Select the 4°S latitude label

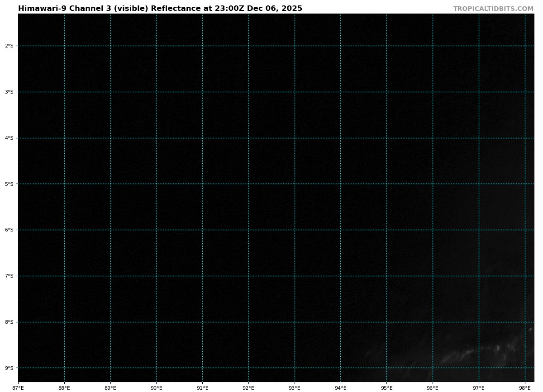click(x=9, y=138)
